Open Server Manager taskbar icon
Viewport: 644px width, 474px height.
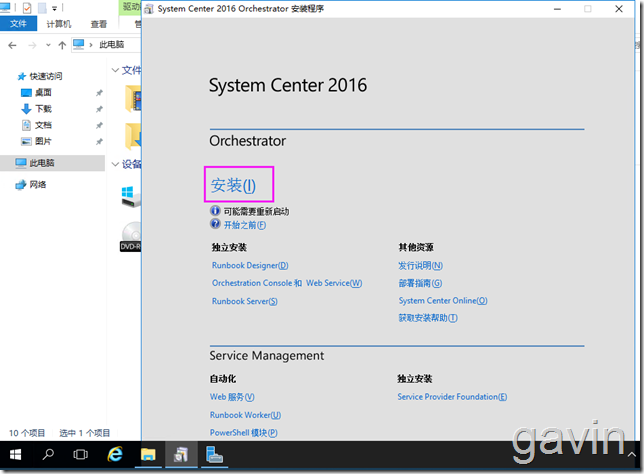[x=214, y=454]
